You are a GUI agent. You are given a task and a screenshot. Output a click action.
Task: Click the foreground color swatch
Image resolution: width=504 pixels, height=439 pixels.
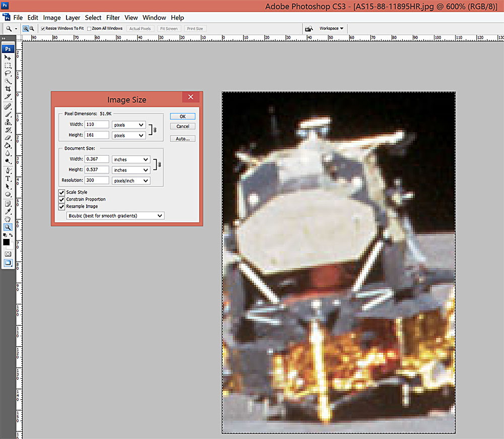(x=6, y=242)
